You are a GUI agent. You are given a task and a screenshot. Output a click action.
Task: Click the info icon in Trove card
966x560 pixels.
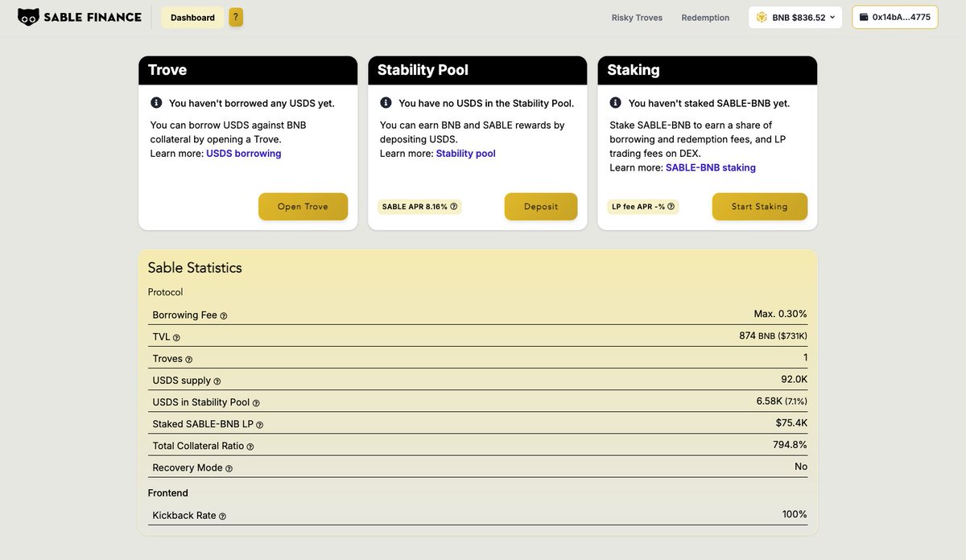tap(156, 103)
